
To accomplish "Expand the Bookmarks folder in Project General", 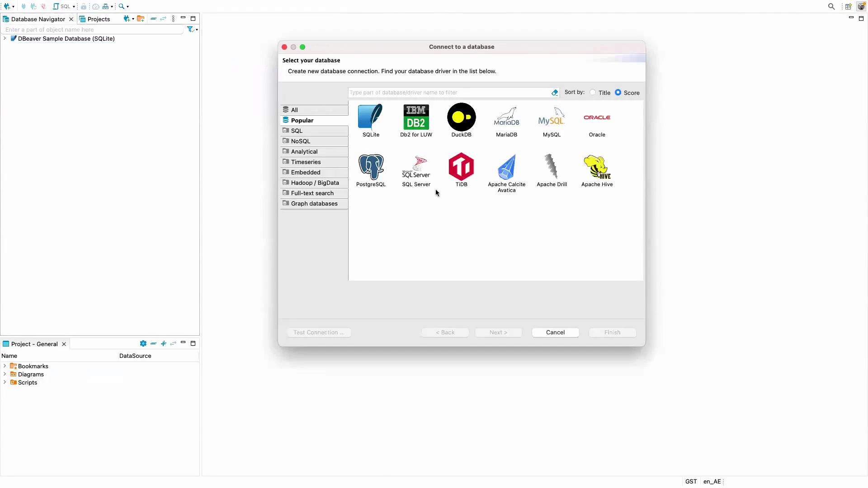I will (5, 366).
